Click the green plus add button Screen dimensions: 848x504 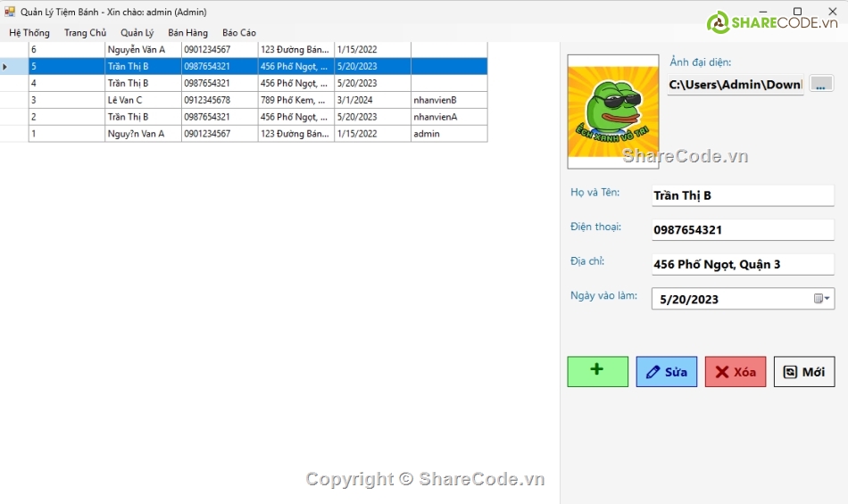click(597, 371)
